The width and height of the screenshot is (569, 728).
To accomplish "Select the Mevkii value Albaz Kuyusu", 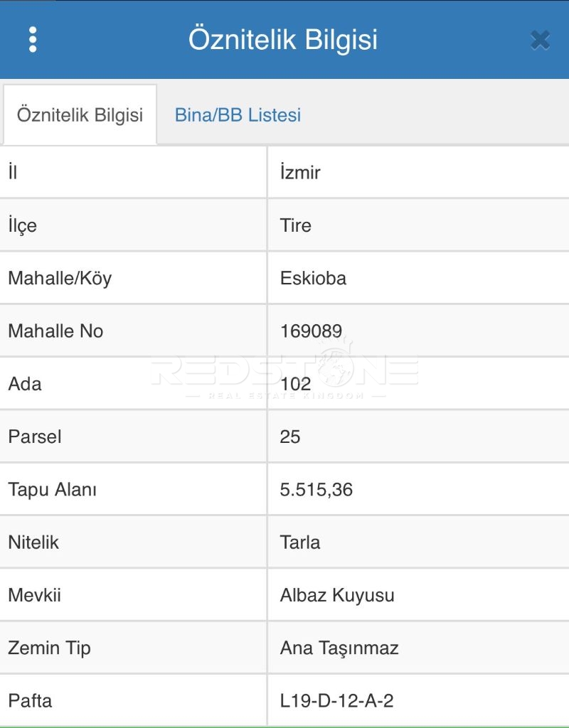I will pyautogui.click(x=337, y=595).
